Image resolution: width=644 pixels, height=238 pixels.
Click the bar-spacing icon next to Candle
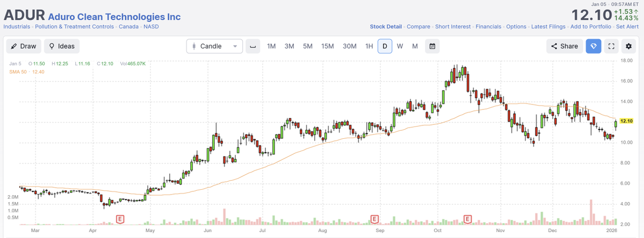(253, 46)
